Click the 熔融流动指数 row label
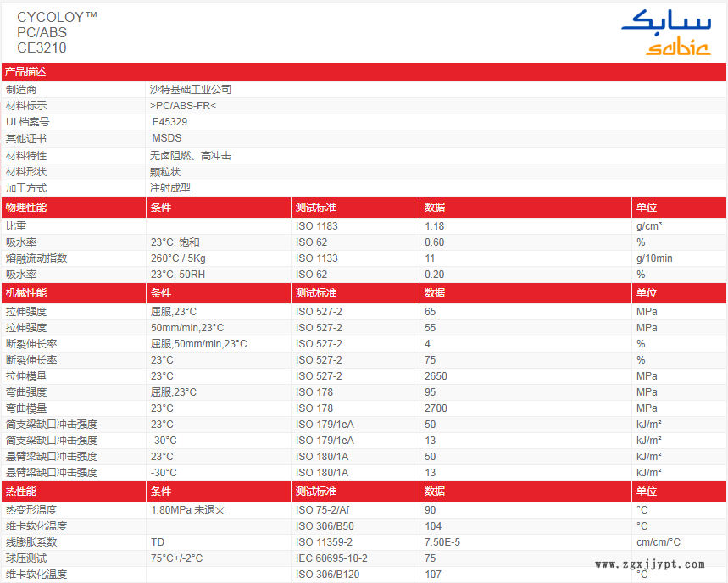 pyautogui.click(x=36, y=258)
